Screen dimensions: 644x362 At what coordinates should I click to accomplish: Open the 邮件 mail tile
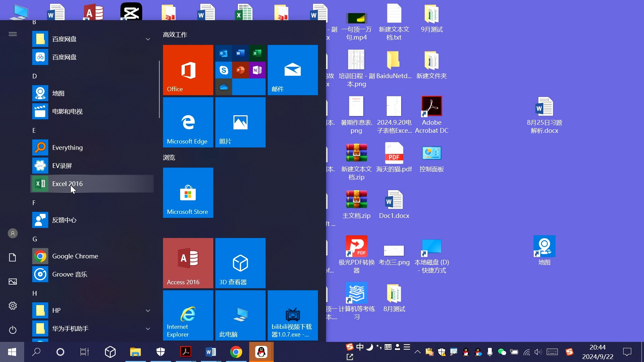[x=292, y=70]
